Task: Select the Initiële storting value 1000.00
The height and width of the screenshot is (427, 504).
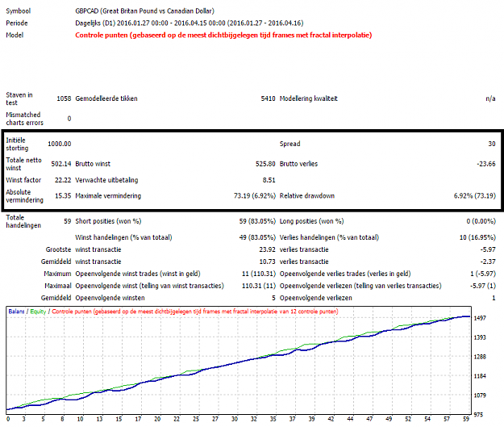Action: tap(60, 144)
